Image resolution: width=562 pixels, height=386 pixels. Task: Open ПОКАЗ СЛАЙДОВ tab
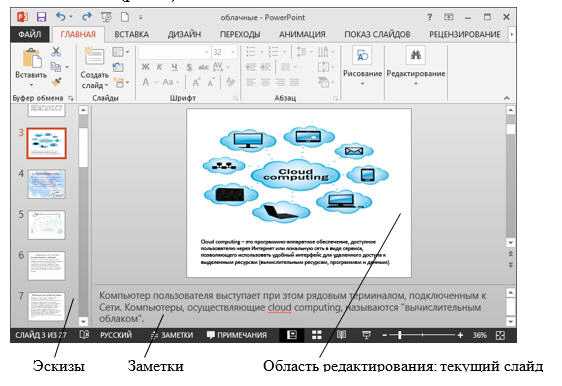[377, 34]
